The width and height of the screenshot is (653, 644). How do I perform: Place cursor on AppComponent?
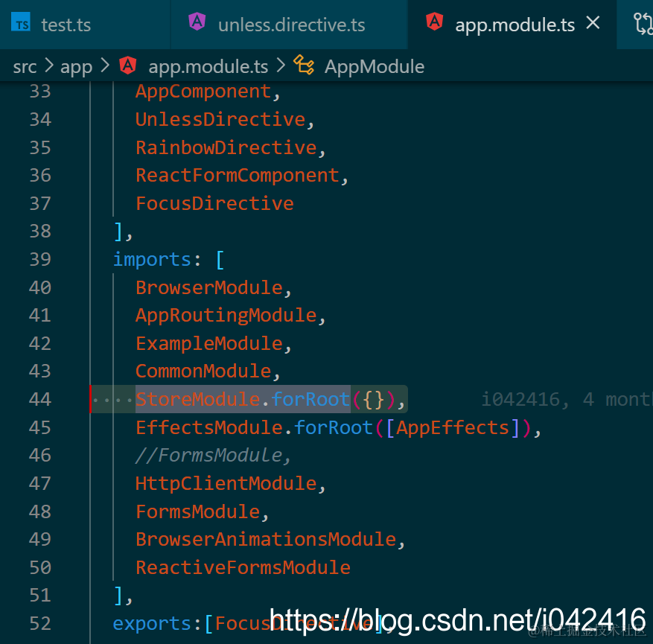tap(203, 92)
